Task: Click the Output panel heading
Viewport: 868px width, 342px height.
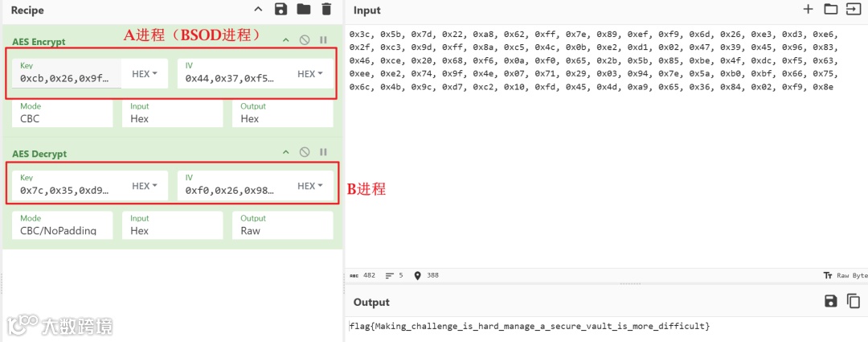Action: pos(371,302)
